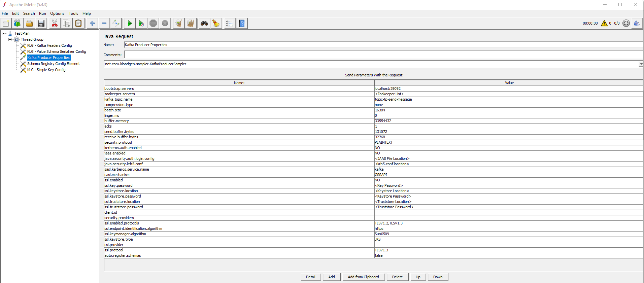
Task: Select KLG - Value Schema Serializer Config node
Action: click(57, 51)
